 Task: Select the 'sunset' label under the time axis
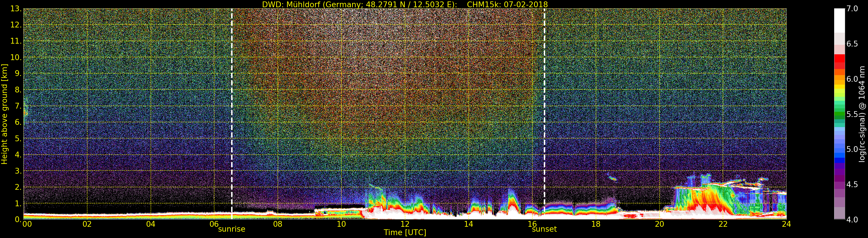pyautogui.click(x=544, y=229)
